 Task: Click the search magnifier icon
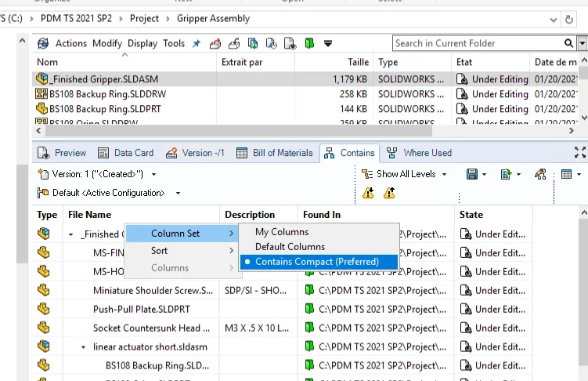click(569, 44)
